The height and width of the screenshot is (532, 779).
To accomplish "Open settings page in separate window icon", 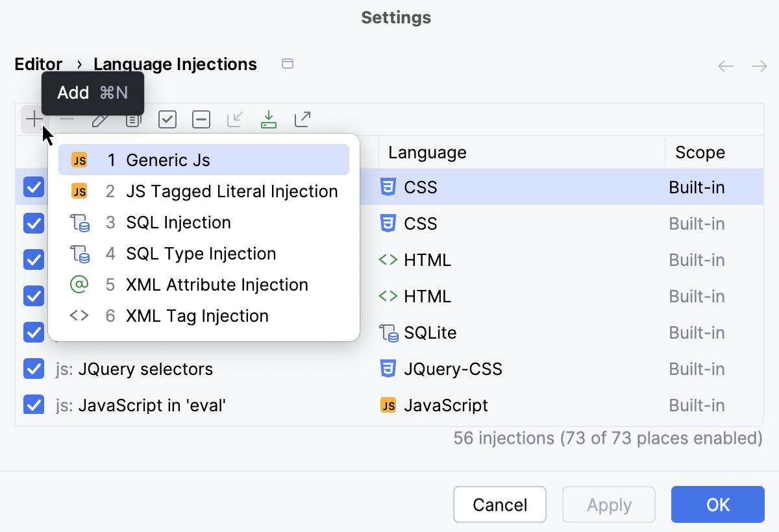I will [x=288, y=64].
